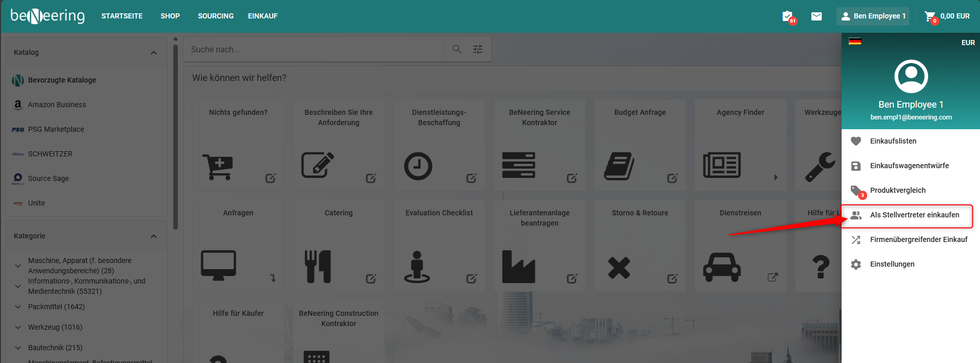Viewport: 980px width, 363px height.
Task: Collapse the Kategorie panel
Action: click(154, 236)
